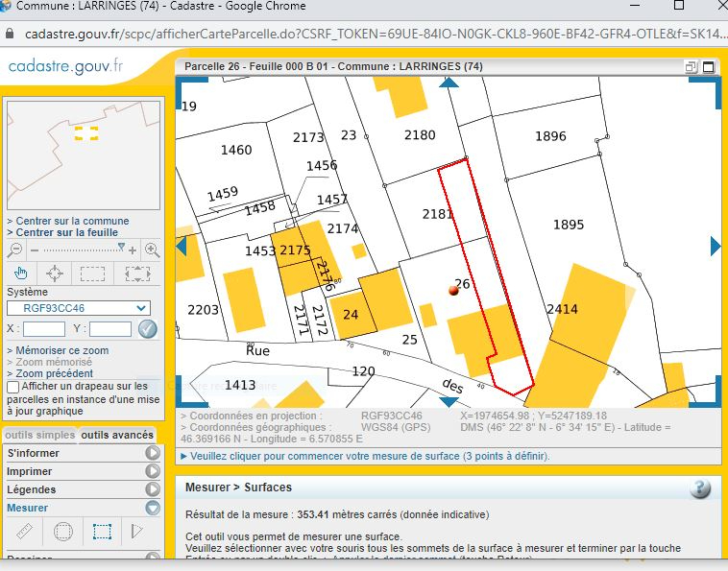The height and width of the screenshot is (571, 728).
Task: Click parcel label 24 on map
Action: coord(351,315)
